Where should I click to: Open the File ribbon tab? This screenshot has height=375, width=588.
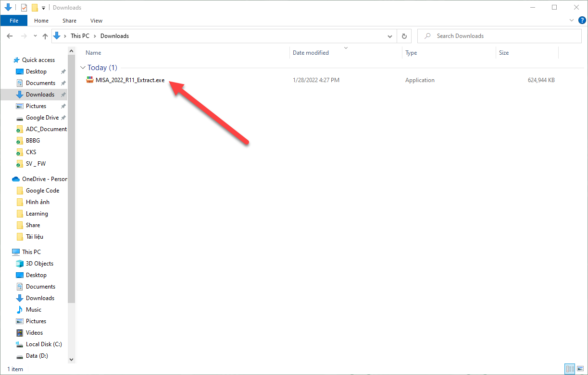[14, 21]
